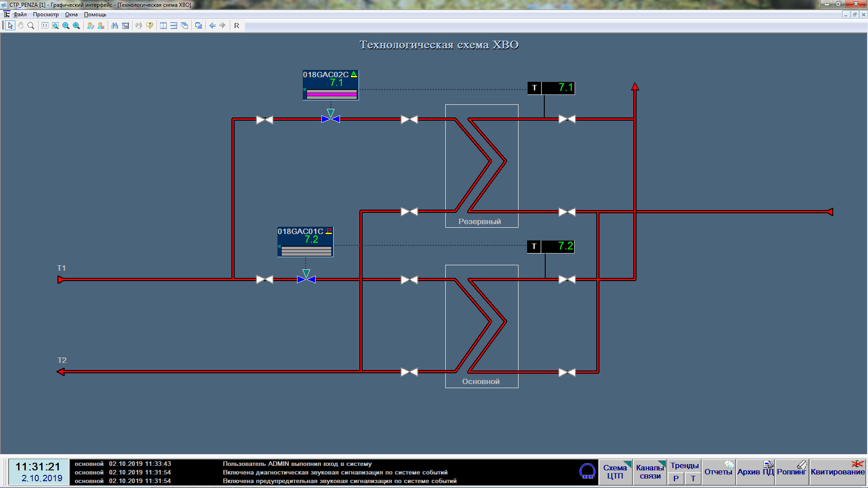This screenshot has width=868, height=488.
Task: Go back with the left arrow
Action: click(212, 26)
